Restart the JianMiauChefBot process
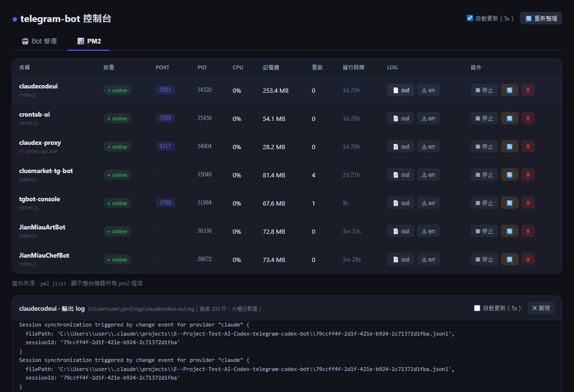The width and height of the screenshot is (574, 392). [x=509, y=259]
